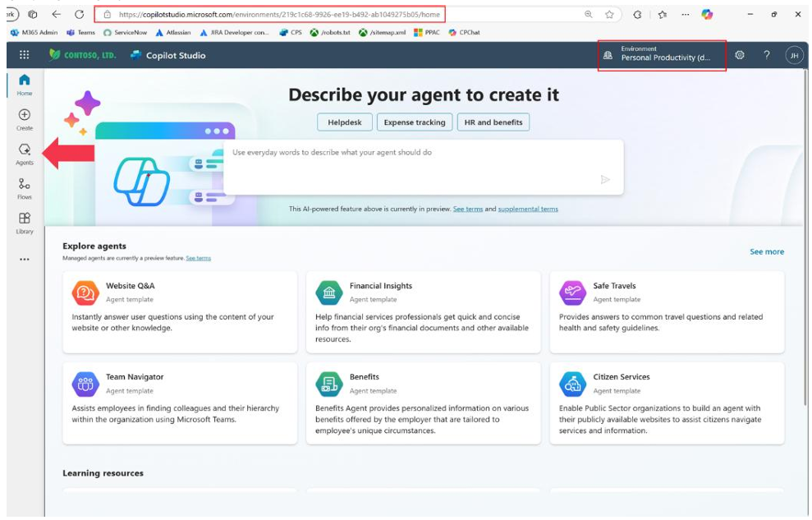Viewport: 812px width, 520px height.
Task: Click the send arrow in the prompt box
Action: click(x=605, y=180)
